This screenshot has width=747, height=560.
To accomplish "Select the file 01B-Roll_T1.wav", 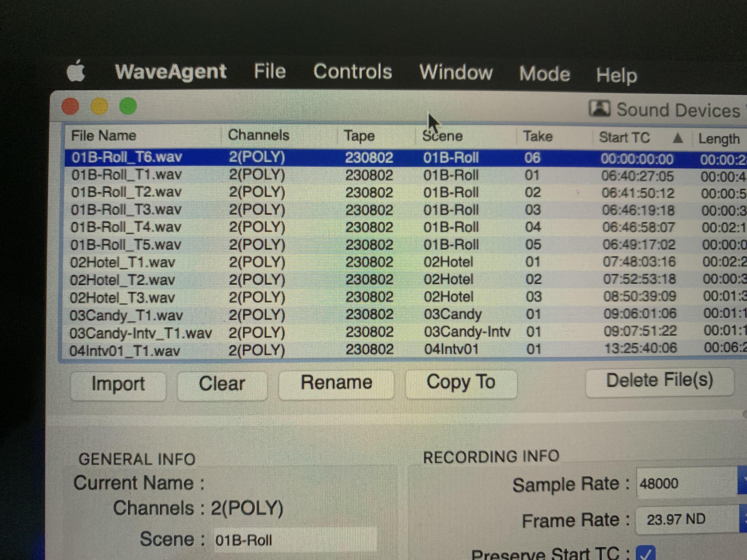I will (127, 175).
